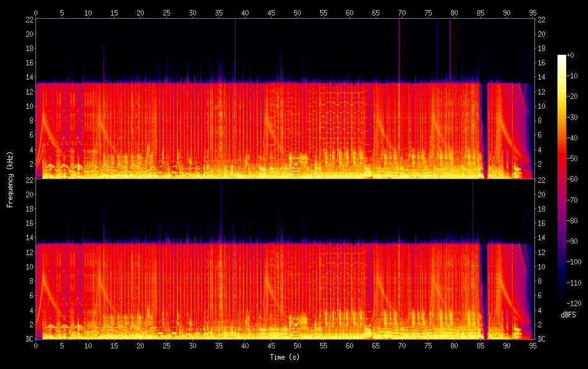Click the "50" tick on the top time axis
Image resolution: width=588 pixels, height=369 pixels.
pos(297,12)
